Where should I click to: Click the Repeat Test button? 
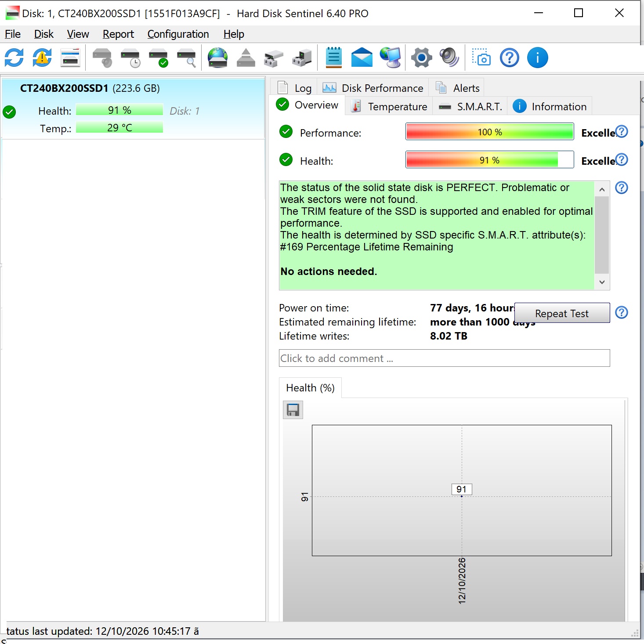(562, 313)
